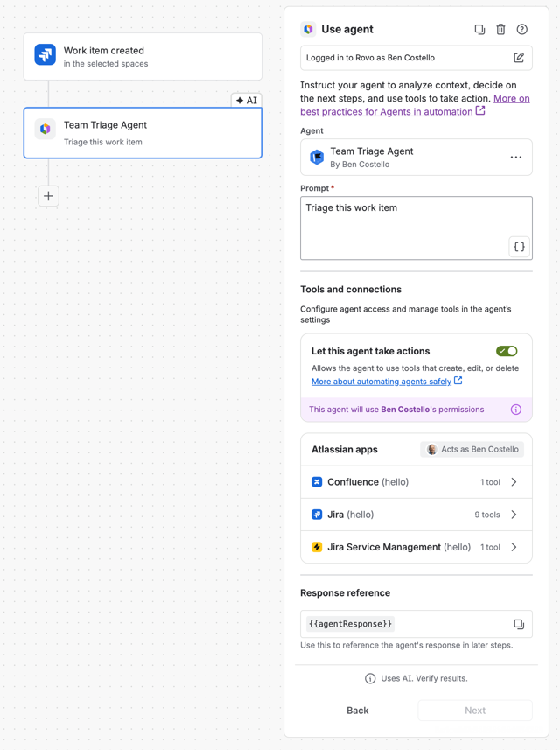Select the Work item created trigger step
Screen dimensions: 560x750
[143, 56]
